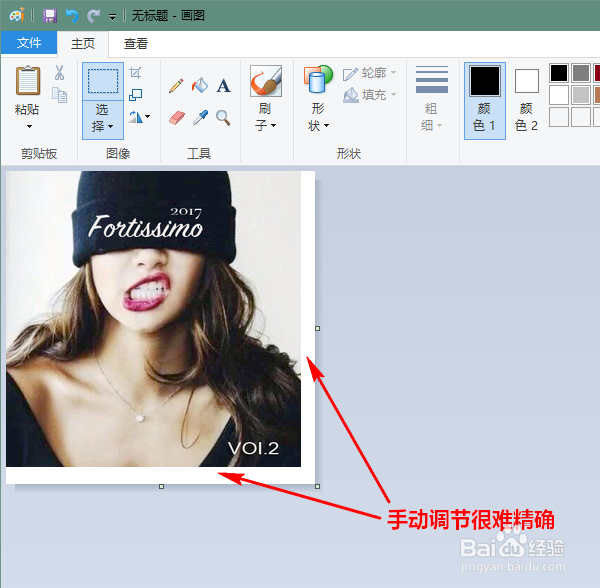Open the 填充 fill dropdown
The height and width of the screenshot is (588, 600).
click(369, 94)
